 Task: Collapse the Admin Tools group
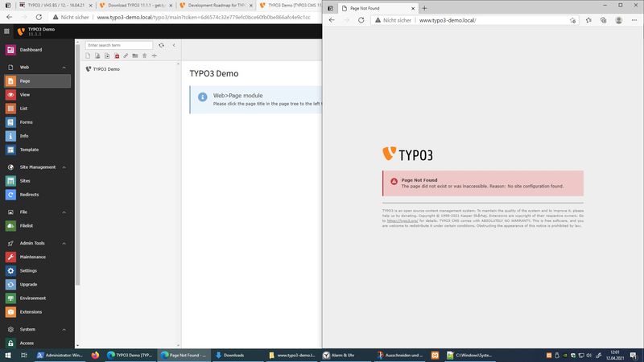pyautogui.click(x=64, y=244)
